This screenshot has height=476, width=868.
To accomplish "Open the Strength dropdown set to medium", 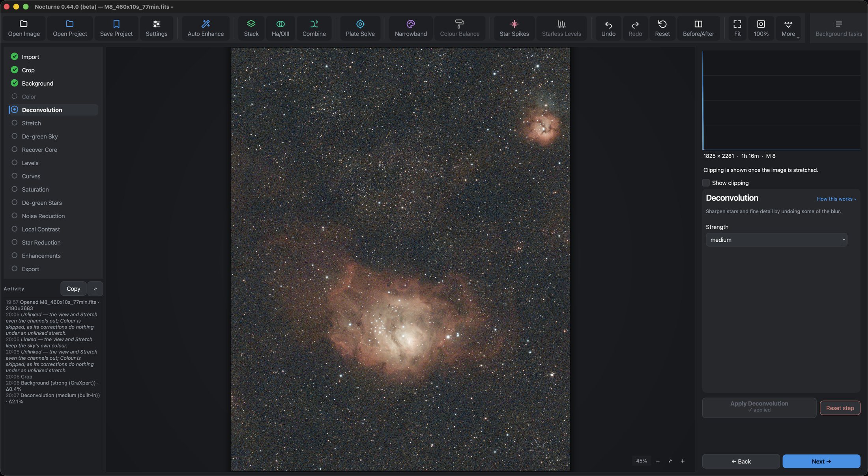I will click(776, 240).
